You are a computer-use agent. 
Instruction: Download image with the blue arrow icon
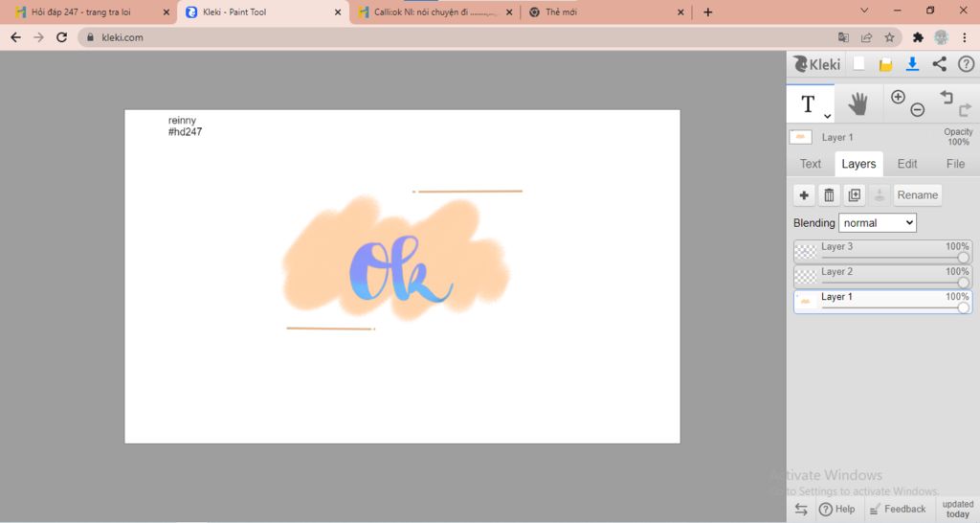(x=912, y=63)
